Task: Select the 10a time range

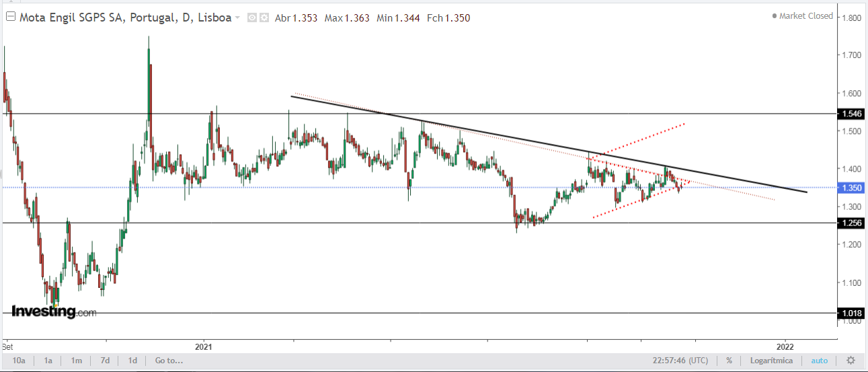Action: 19,361
